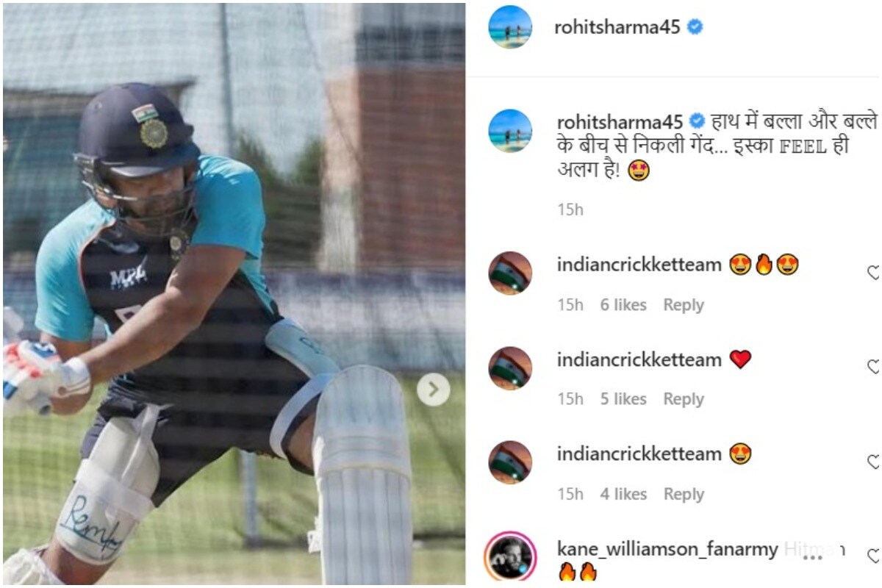882x588 pixels.
Task: Reply to the comment with 4 likes
Action: (684, 495)
